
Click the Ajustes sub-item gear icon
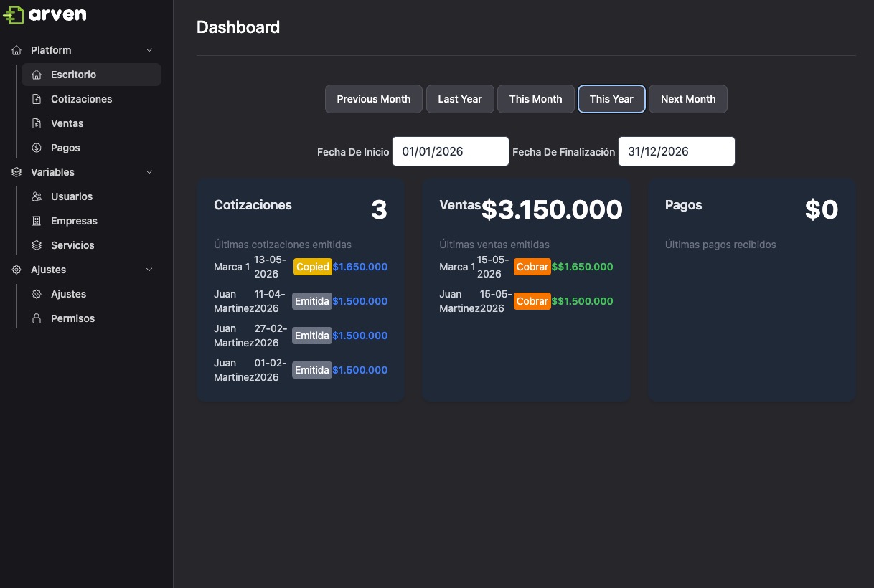[37, 294]
